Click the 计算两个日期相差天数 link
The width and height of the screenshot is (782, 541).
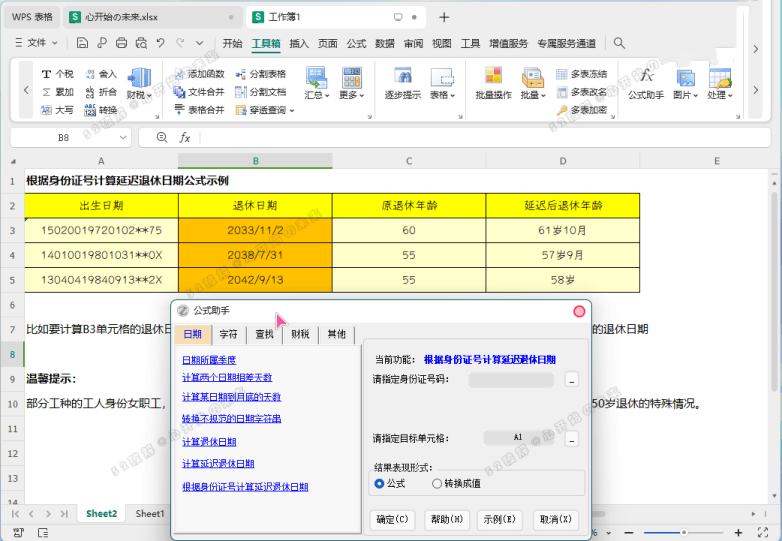(227, 377)
